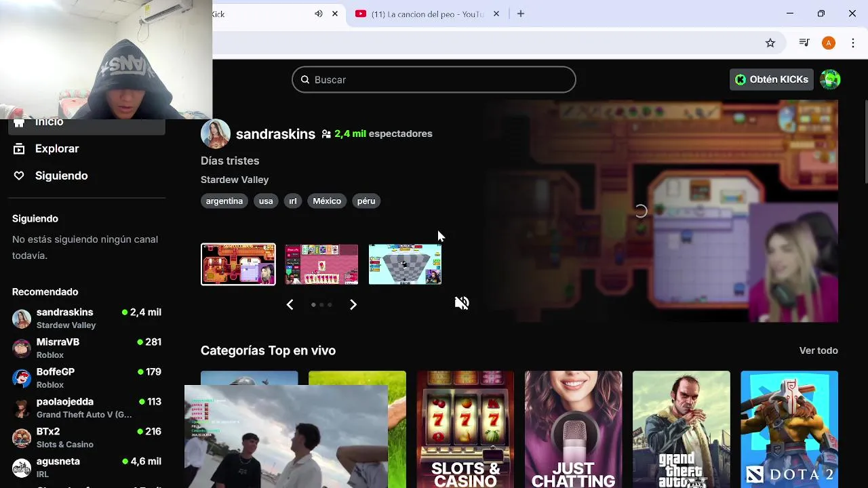Open sandraskins in Recomendado list
This screenshot has width=868, height=488.
[x=87, y=319]
